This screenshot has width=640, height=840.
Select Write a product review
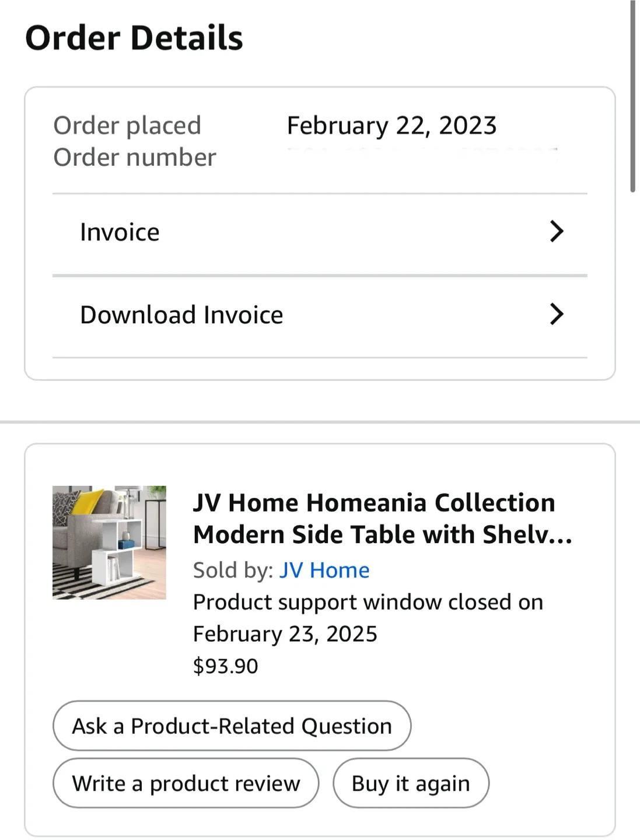(186, 783)
